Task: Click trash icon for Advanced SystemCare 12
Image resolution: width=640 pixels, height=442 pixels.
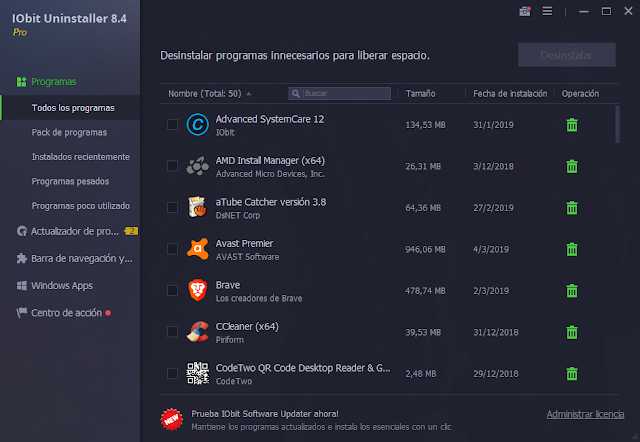Action: 572,125
